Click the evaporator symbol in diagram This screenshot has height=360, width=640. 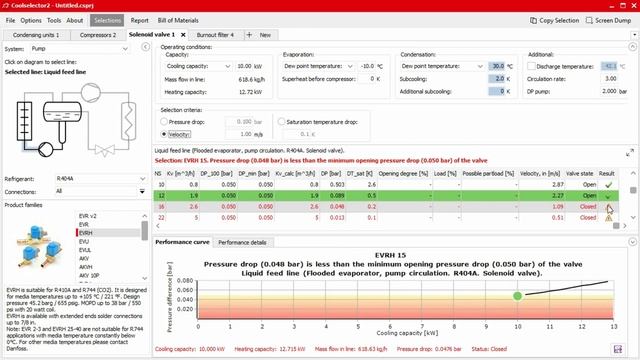pyautogui.click(x=24, y=121)
